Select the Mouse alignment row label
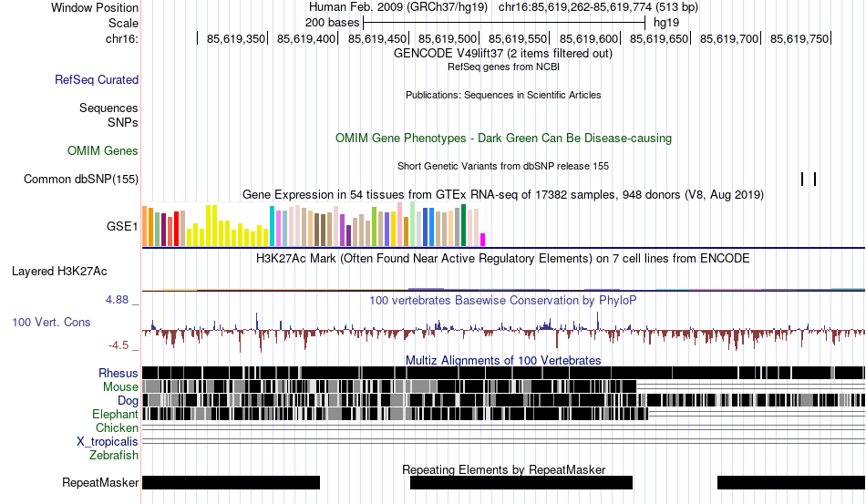The height and width of the screenshot is (504, 866). [x=120, y=387]
